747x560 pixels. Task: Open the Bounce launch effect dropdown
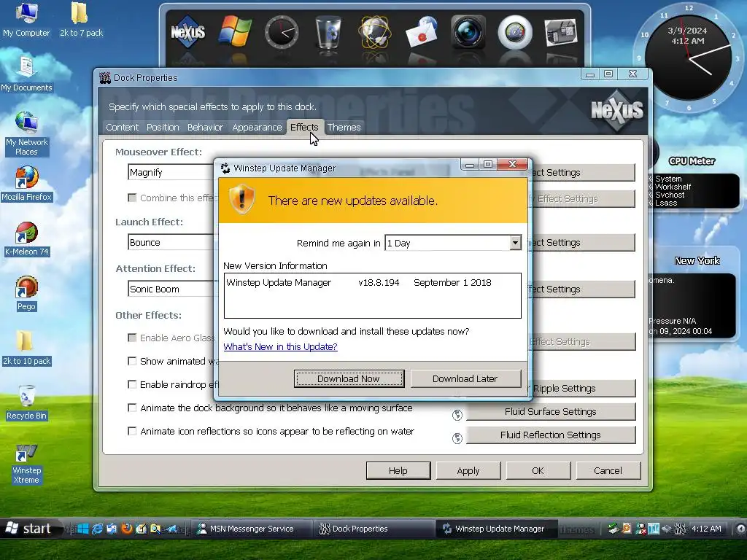[171, 242]
